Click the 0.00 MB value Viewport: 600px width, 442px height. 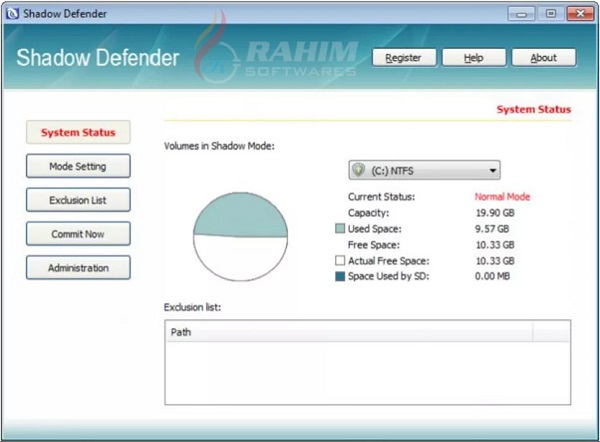click(x=492, y=276)
